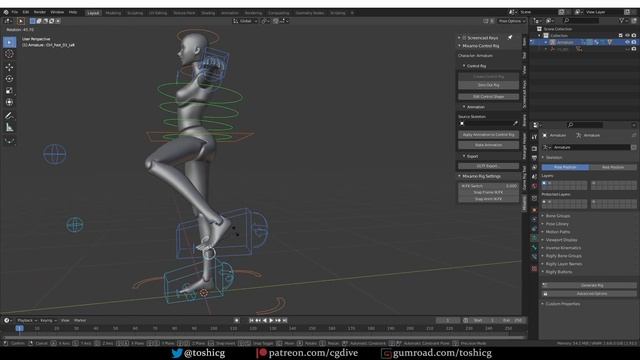Image resolution: width=640 pixels, height=360 pixels.
Task: Select the Rotate tool
Action: [x=9, y=79]
